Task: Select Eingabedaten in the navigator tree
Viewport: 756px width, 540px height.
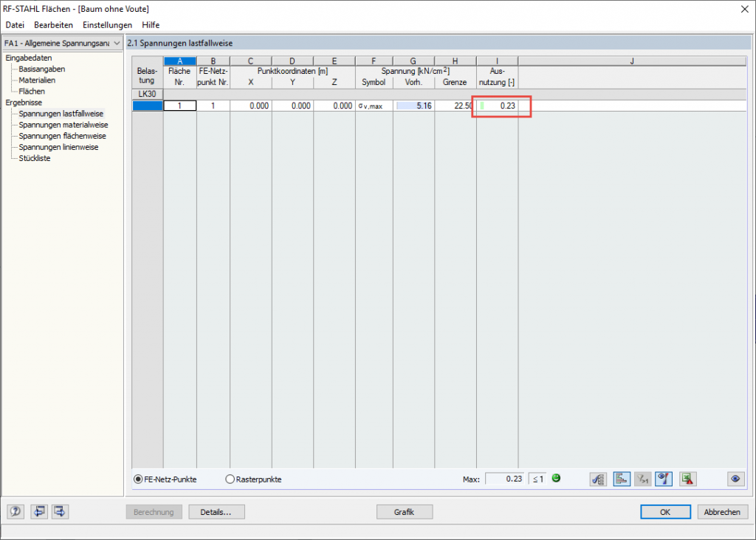Action: tap(29, 58)
